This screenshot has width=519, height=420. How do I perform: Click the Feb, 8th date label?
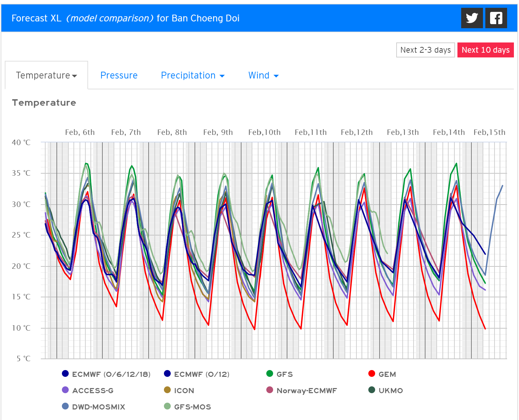coord(172,133)
